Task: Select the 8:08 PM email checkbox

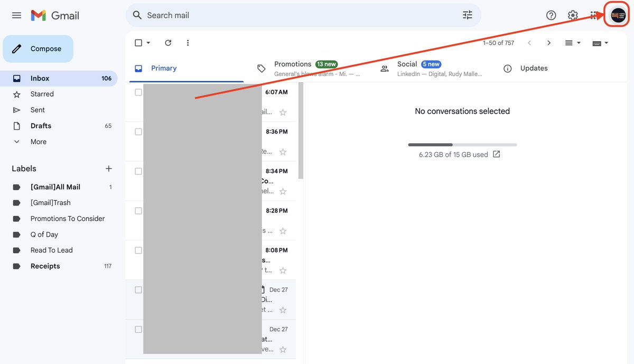Action: (138, 250)
